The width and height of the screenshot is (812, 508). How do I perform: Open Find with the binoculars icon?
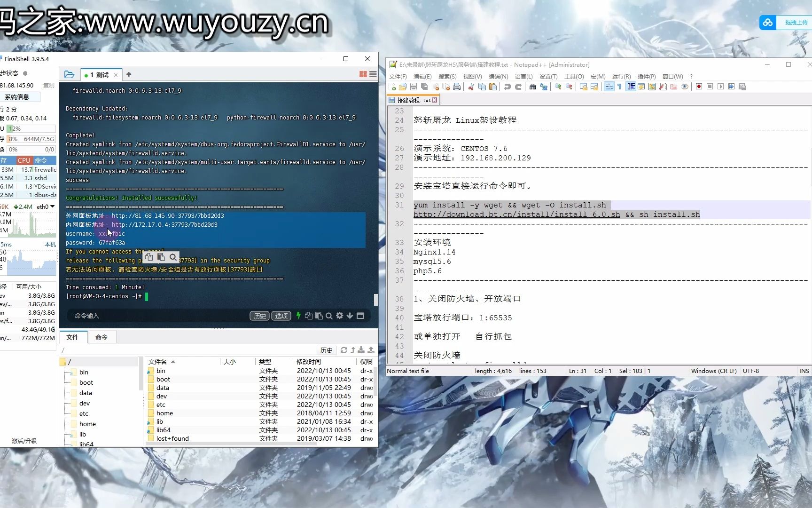pyautogui.click(x=532, y=87)
